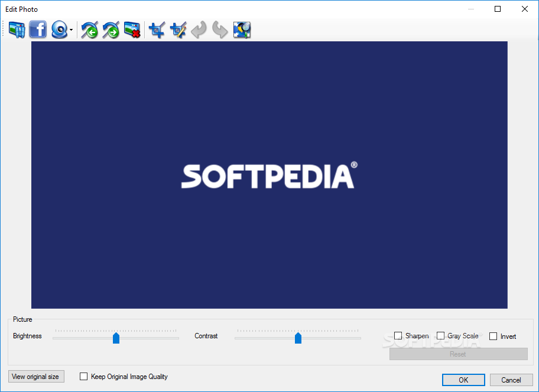Select the crop with pencil edit tool

178,30
